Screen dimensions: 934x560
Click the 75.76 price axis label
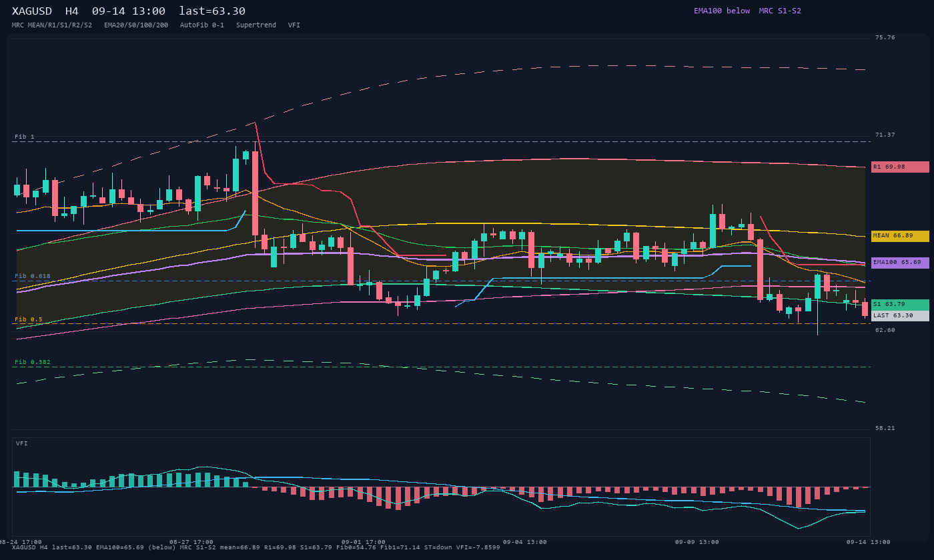(885, 37)
